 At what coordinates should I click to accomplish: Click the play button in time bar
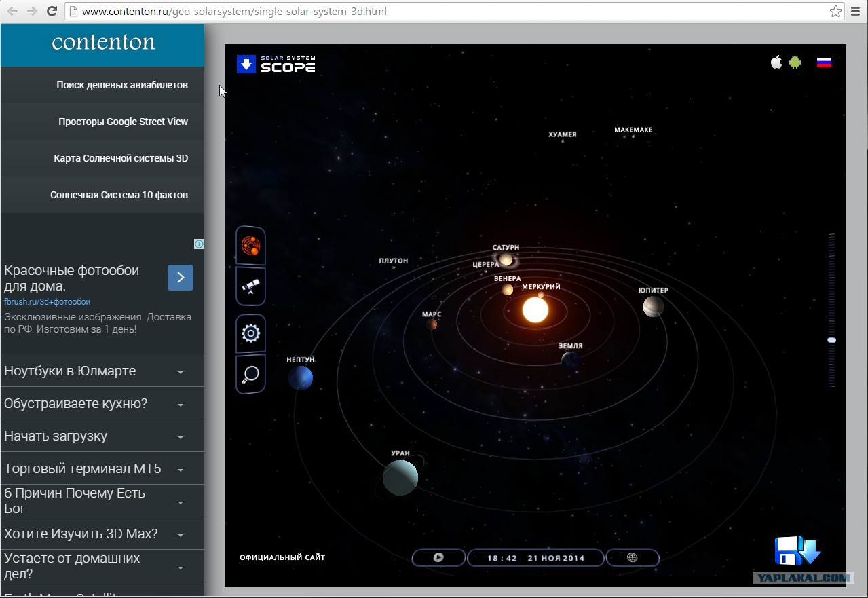[438, 557]
